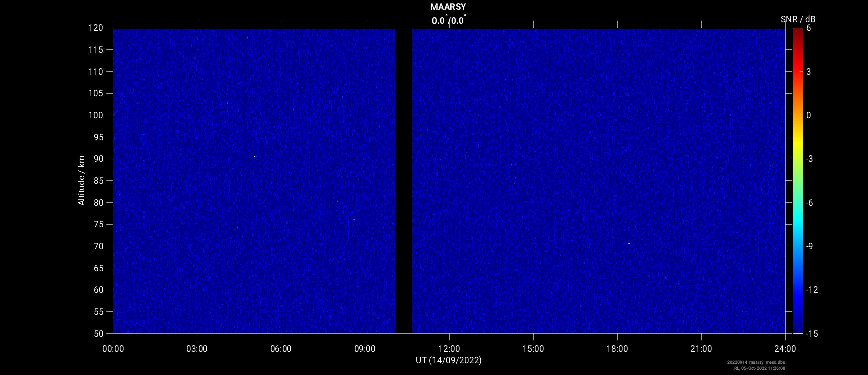Screen dimensions: 868x375
Task: Click the 09:00 time tick label
Action: click(365, 349)
